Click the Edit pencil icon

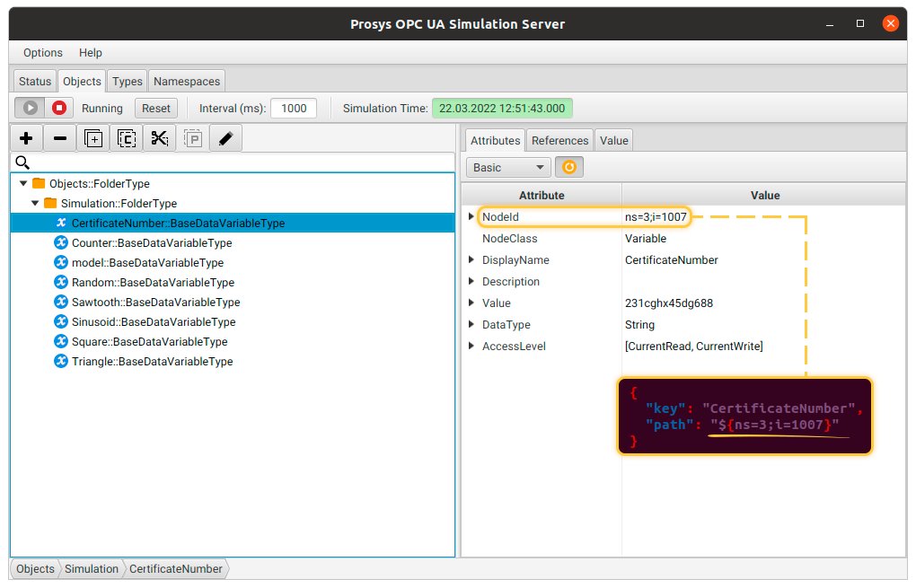point(225,138)
